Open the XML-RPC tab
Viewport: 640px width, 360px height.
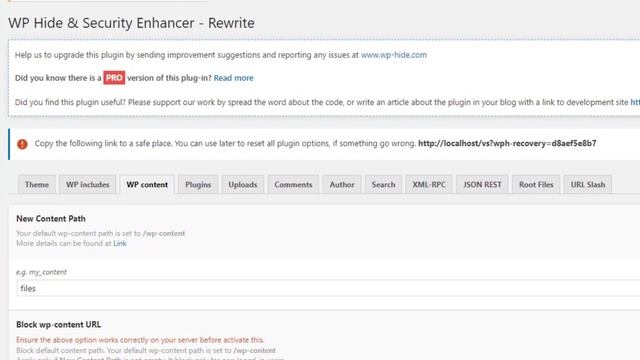pyautogui.click(x=429, y=184)
